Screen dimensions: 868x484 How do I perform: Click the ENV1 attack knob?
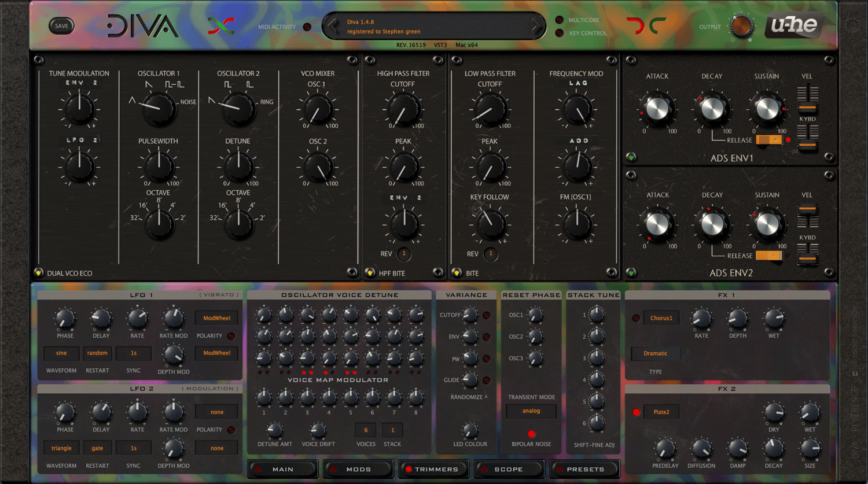[x=657, y=108]
